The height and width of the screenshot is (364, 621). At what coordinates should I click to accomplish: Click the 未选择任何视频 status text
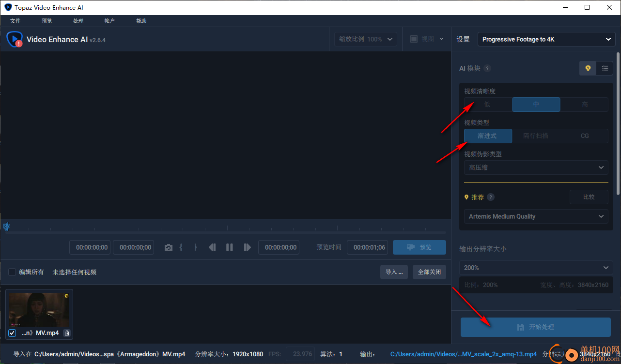pos(75,272)
